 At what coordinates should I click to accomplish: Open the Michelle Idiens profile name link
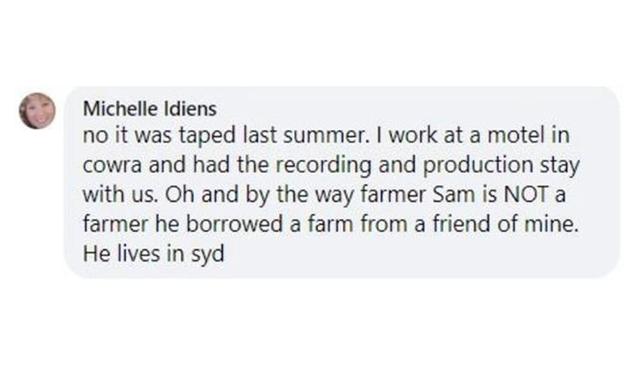coord(150,109)
